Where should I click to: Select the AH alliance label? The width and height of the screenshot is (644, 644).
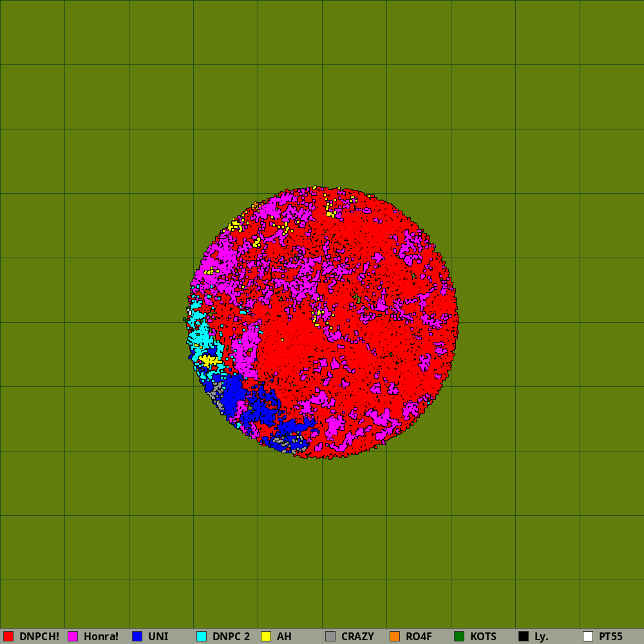[284, 636]
